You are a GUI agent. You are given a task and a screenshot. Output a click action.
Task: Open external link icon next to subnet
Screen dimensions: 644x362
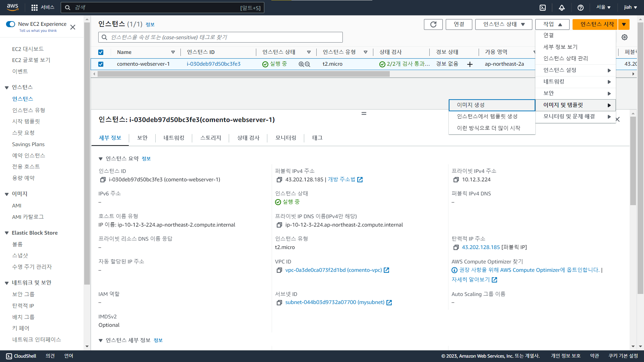tap(389, 303)
